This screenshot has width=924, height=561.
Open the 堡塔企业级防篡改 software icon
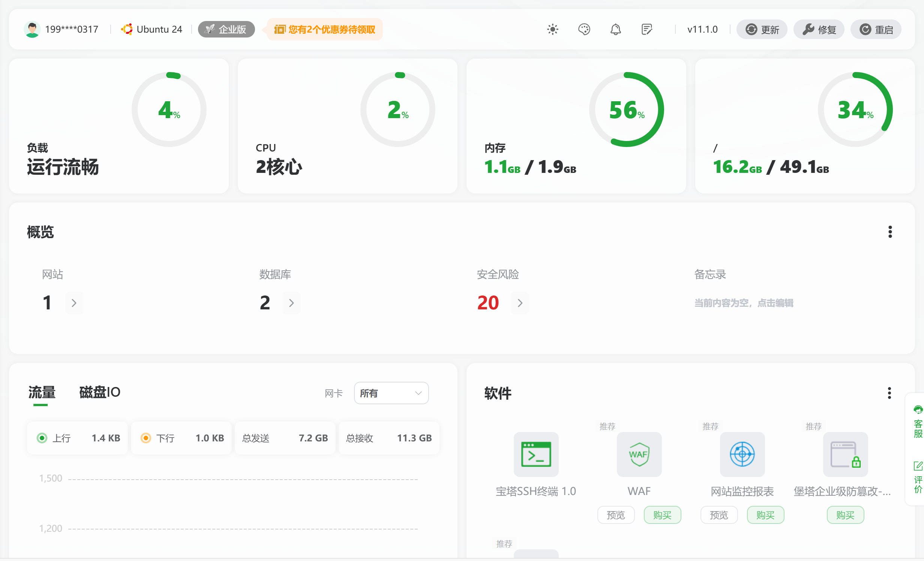pyautogui.click(x=845, y=455)
